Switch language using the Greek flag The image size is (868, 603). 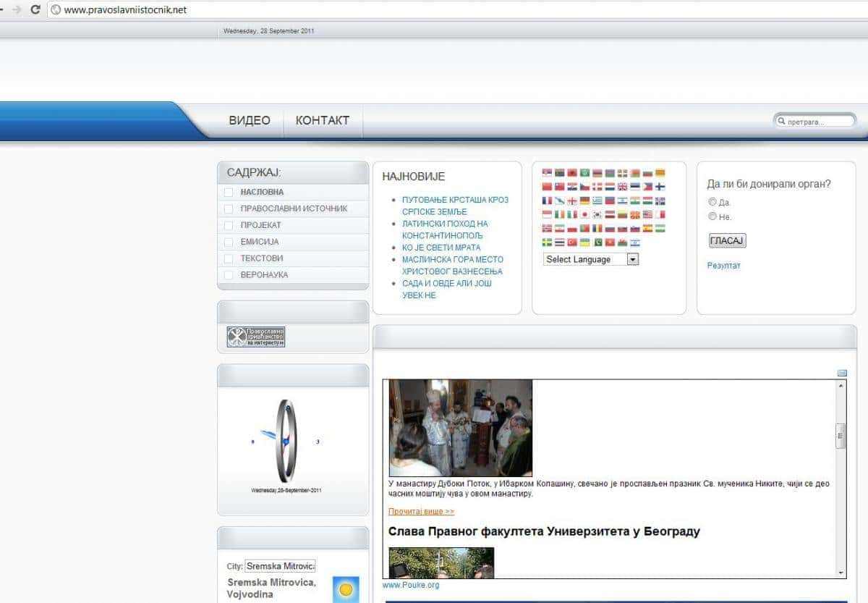[597, 201]
